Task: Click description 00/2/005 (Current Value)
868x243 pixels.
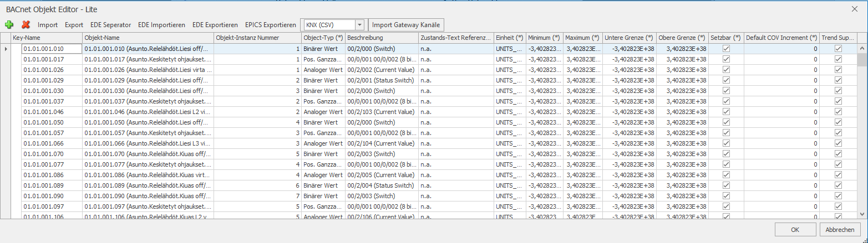Action: coord(382,175)
